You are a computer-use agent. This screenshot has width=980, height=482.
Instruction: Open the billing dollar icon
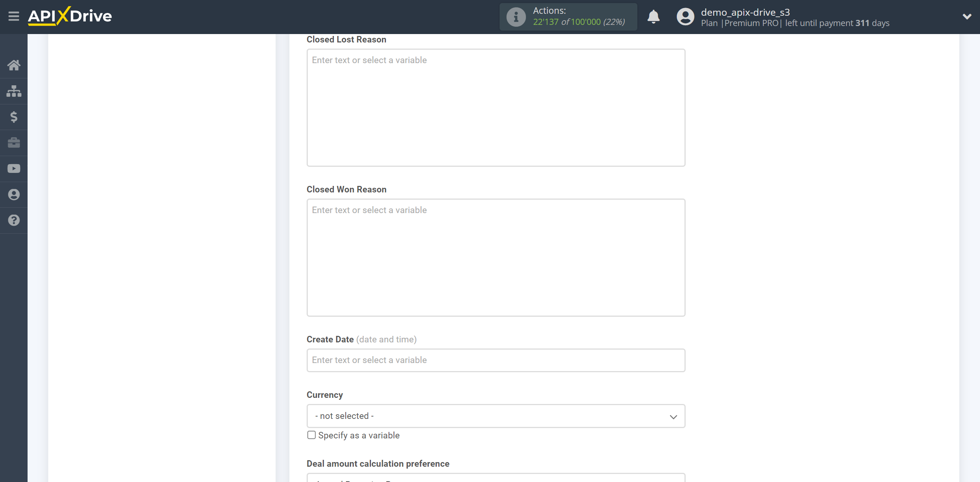pos(14,117)
